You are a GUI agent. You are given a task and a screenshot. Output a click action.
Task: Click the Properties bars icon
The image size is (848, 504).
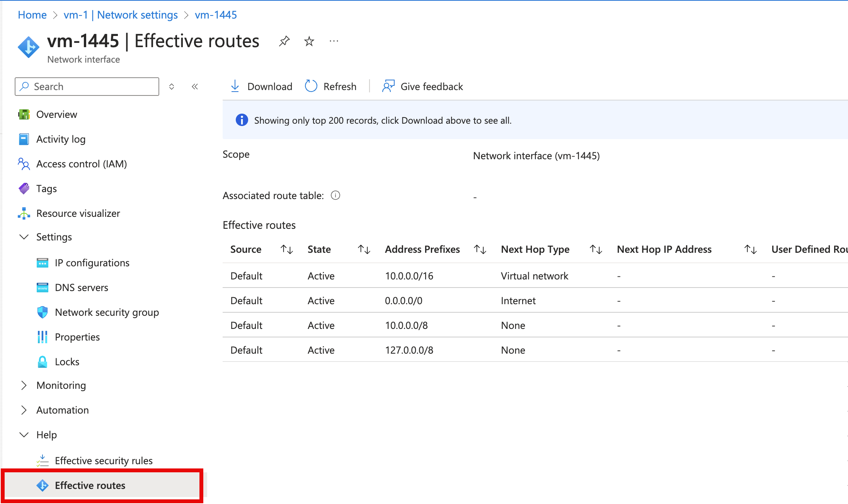pyautogui.click(x=43, y=337)
